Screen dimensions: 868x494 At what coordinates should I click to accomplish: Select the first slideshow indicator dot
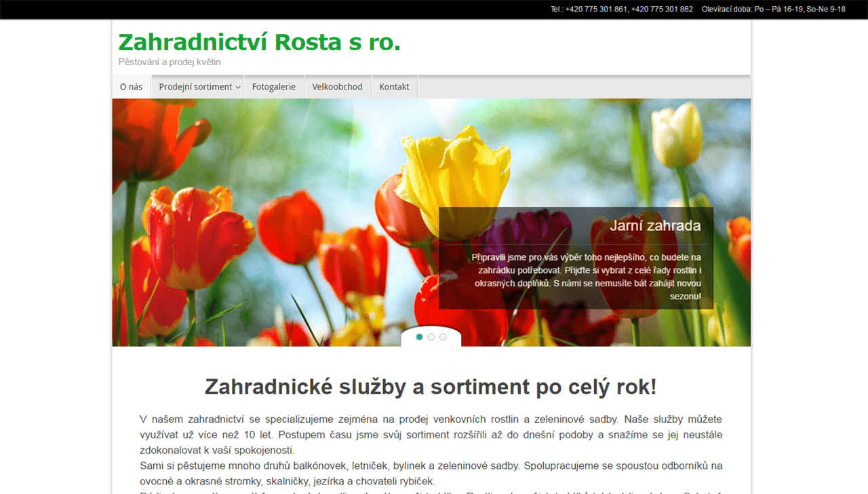point(420,337)
